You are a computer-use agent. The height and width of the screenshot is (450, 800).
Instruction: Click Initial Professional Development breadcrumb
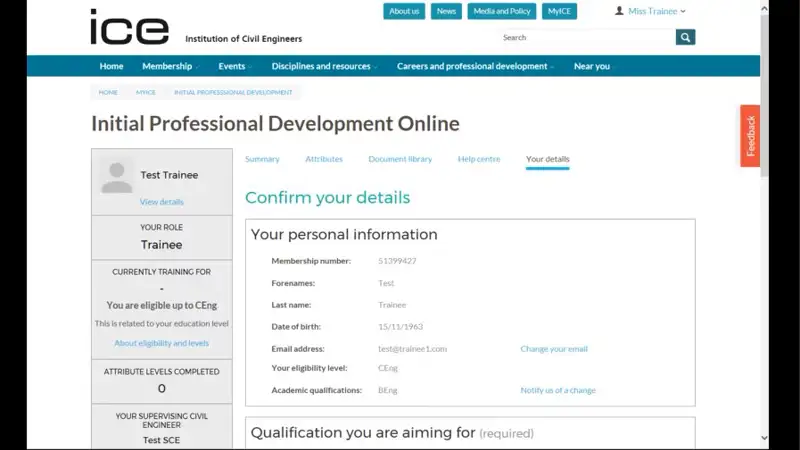click(233, 92)
